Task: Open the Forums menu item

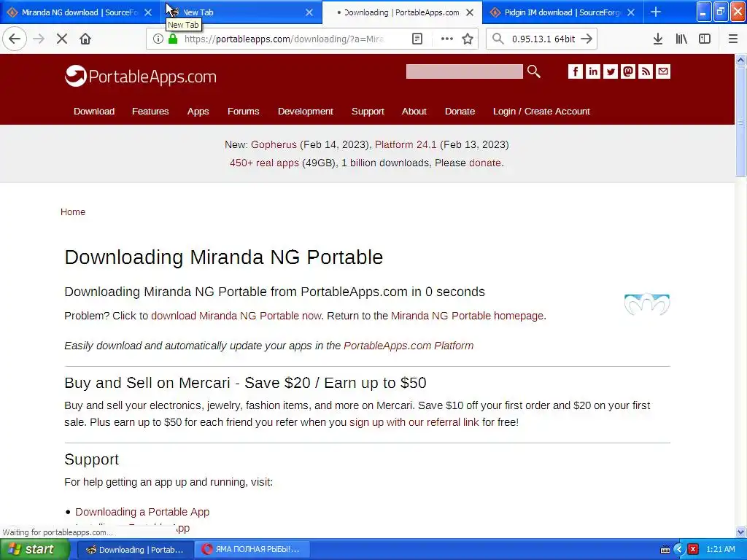Action: point(243,111)
